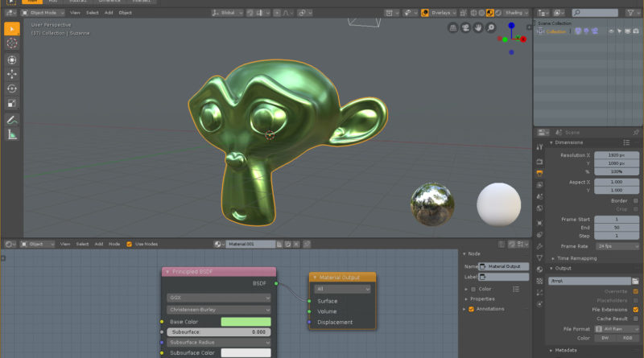Adjust the Subsurface 0.000 slider

(218, 331)
